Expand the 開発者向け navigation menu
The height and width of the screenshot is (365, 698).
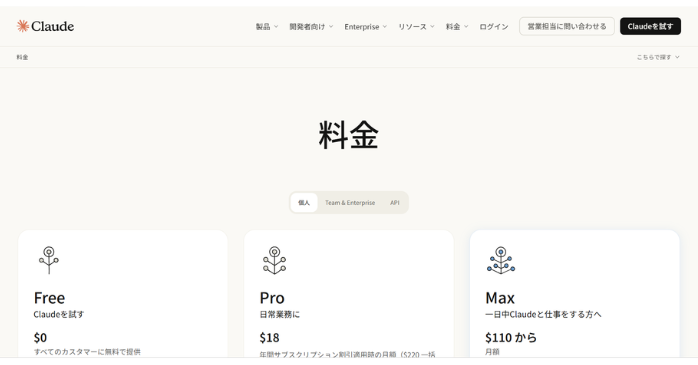tap(311, 27)
